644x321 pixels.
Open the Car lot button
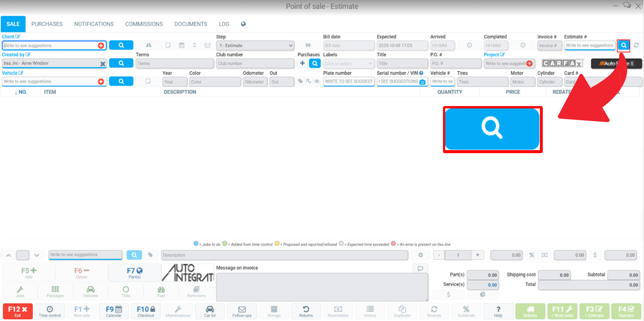(210, 311)
